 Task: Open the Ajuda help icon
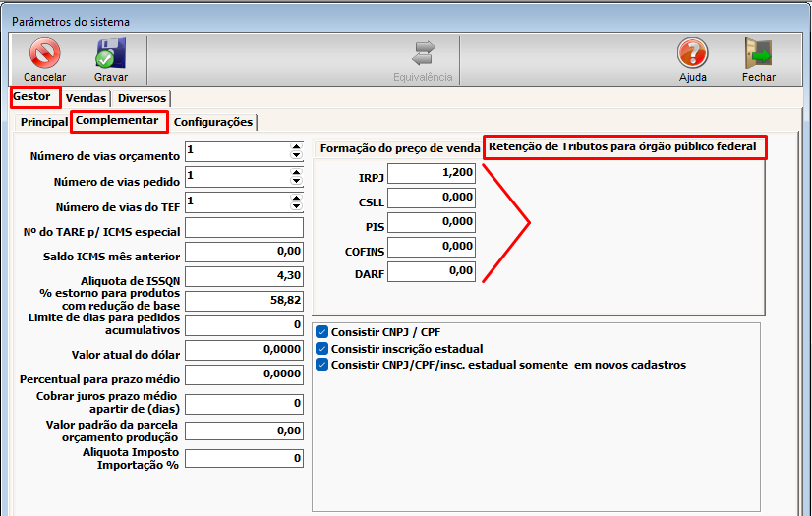(692, 54)
